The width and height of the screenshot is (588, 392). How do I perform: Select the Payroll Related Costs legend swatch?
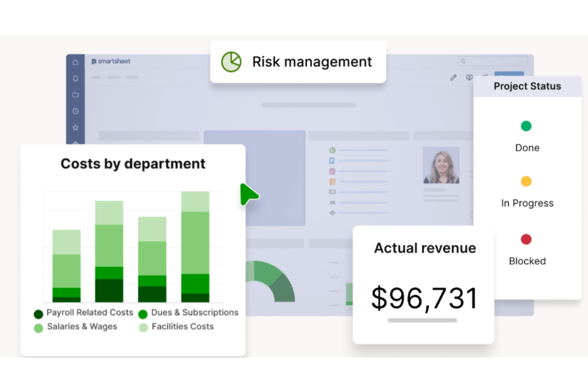click(38, 313)
